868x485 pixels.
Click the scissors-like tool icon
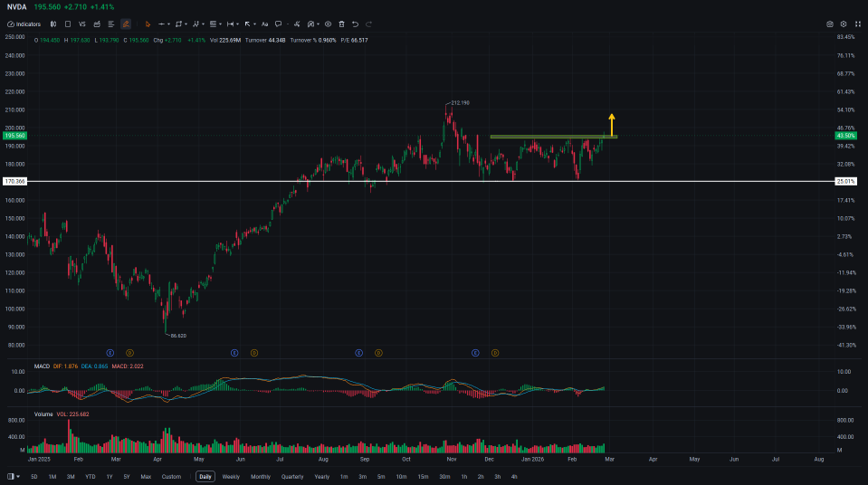coord(297,24)
